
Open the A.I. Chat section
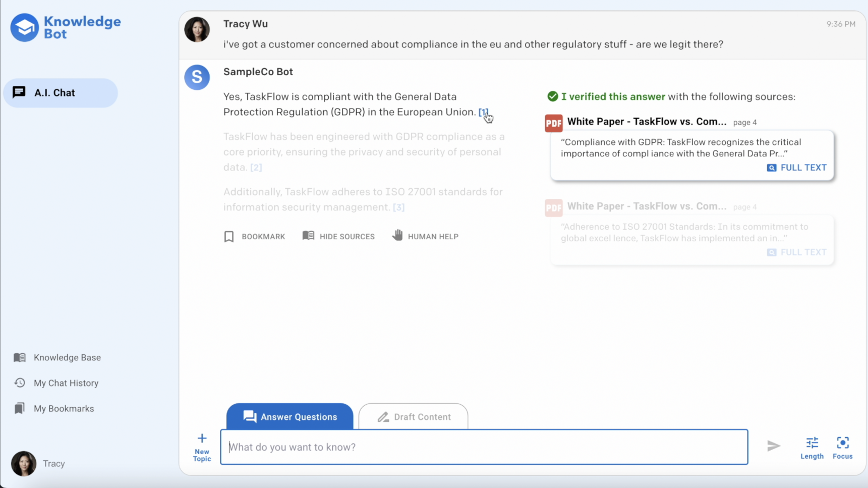[x=61, y=93]
